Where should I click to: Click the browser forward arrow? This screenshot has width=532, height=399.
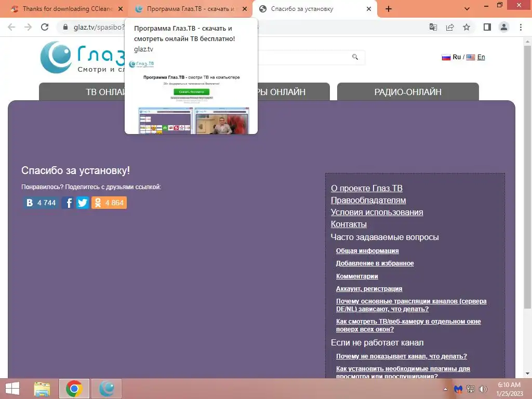(x=28, y=27)
